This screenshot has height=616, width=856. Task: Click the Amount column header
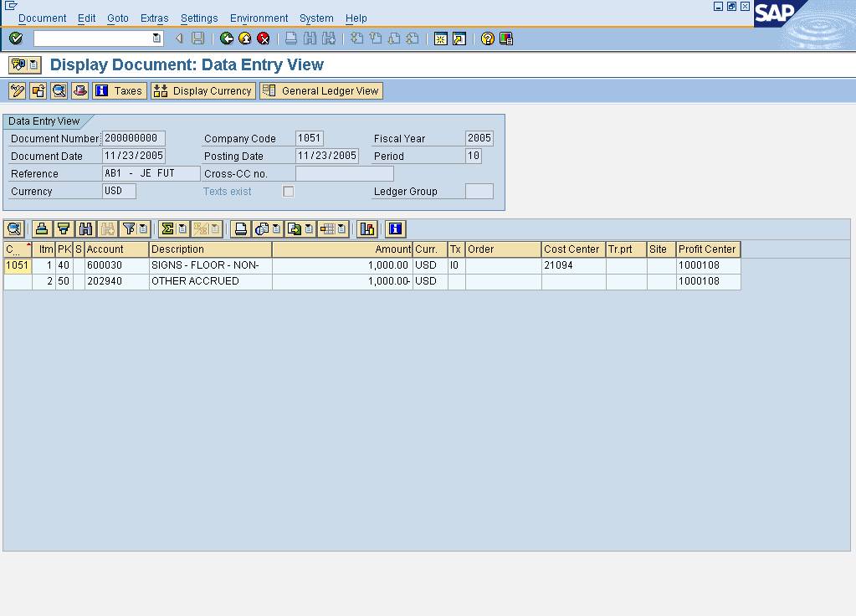point(342,249)
